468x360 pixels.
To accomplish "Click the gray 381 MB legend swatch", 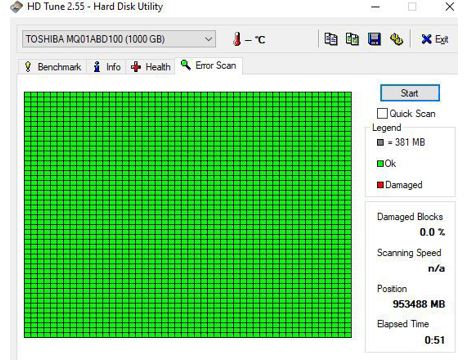I will (380, 142).
